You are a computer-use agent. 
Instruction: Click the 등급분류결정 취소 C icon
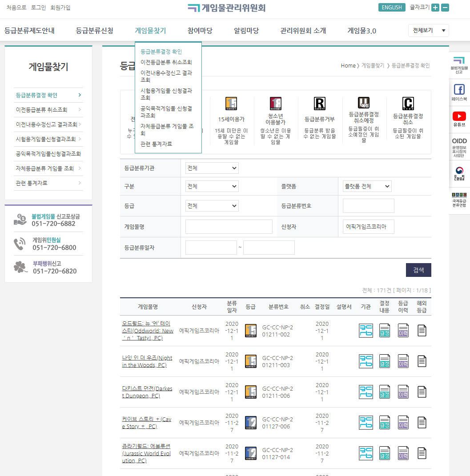point(408,104)
